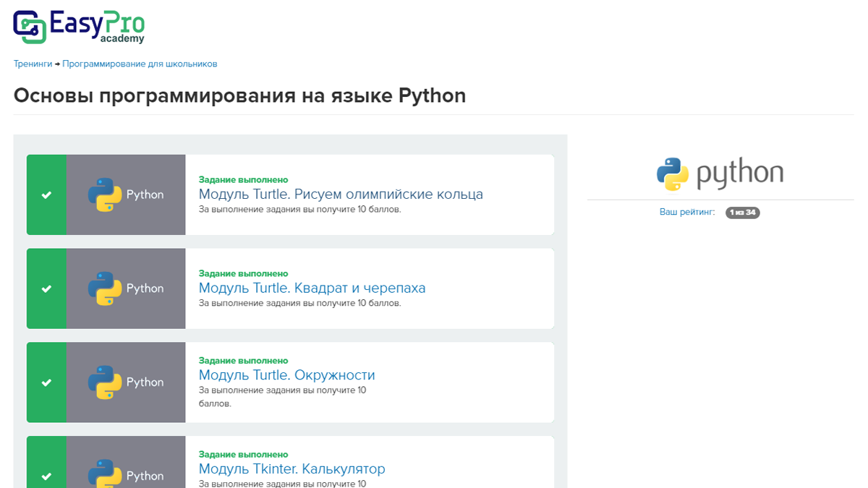This screenshot has height=488, width=868.
Task: Click green checkmark of Окружности task
Action: (46, 382)
